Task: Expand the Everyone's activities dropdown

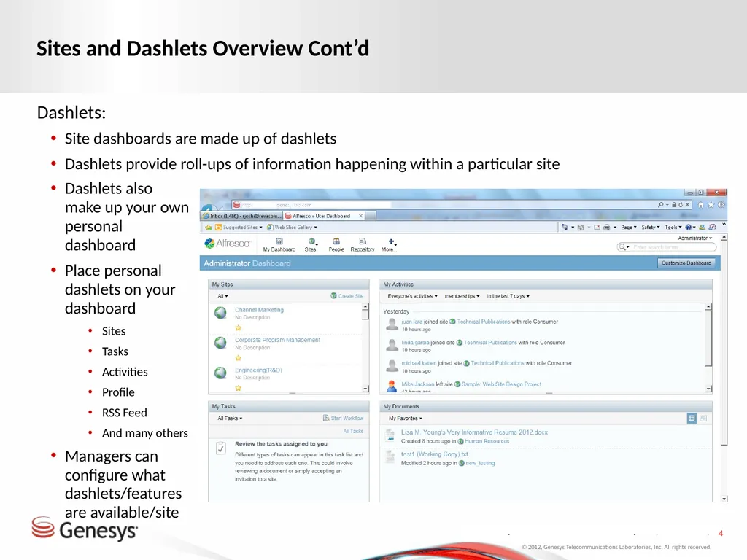Action: (x=412, y=296)
